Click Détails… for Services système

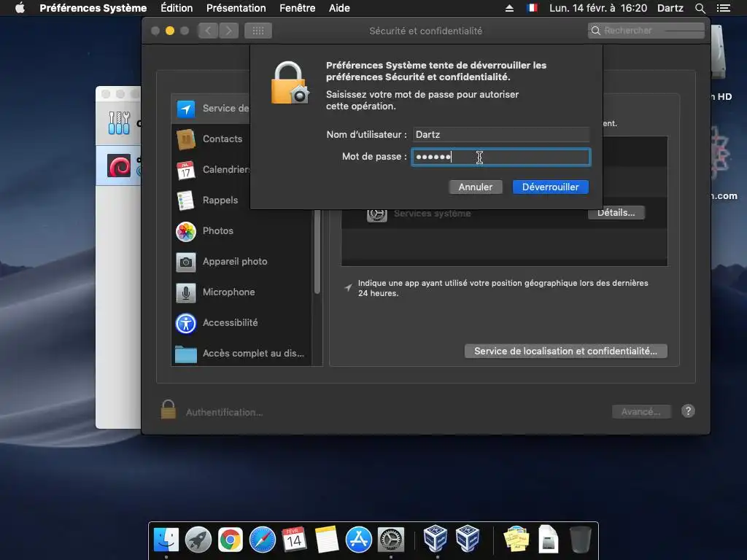pyautogui.click(x=616, y=213)
